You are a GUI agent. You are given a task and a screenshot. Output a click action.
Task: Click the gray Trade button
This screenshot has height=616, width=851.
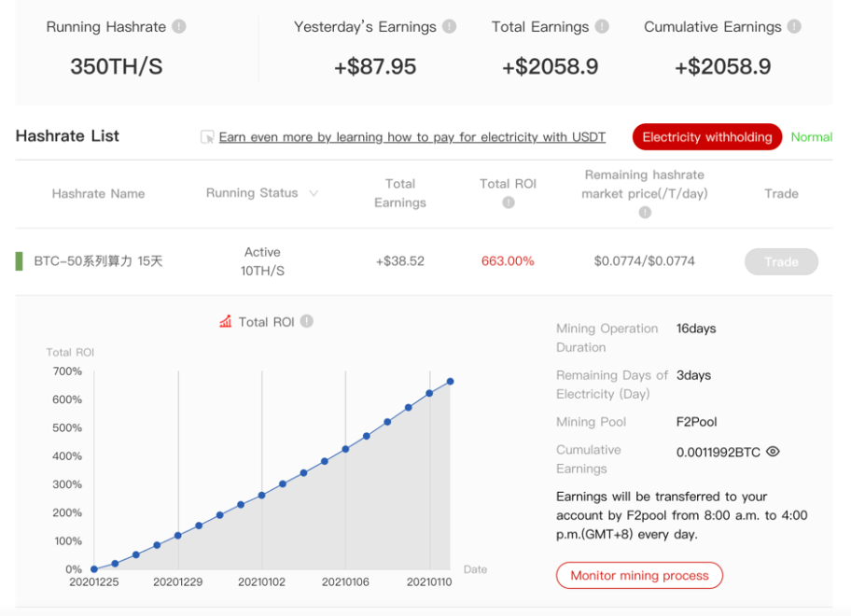coord(781,261)
